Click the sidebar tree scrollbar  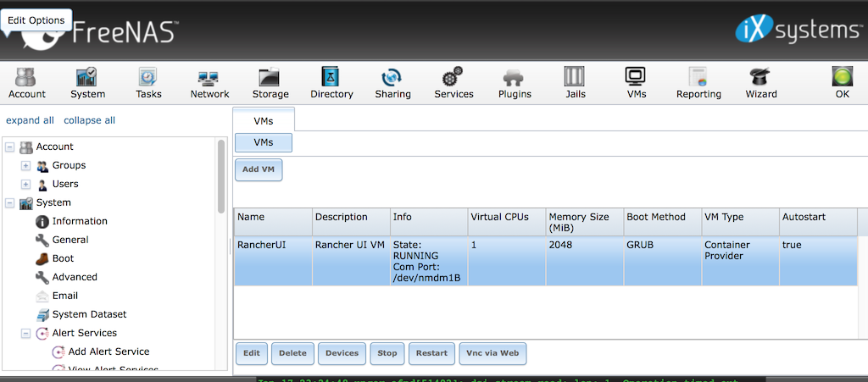click(221, 177)
